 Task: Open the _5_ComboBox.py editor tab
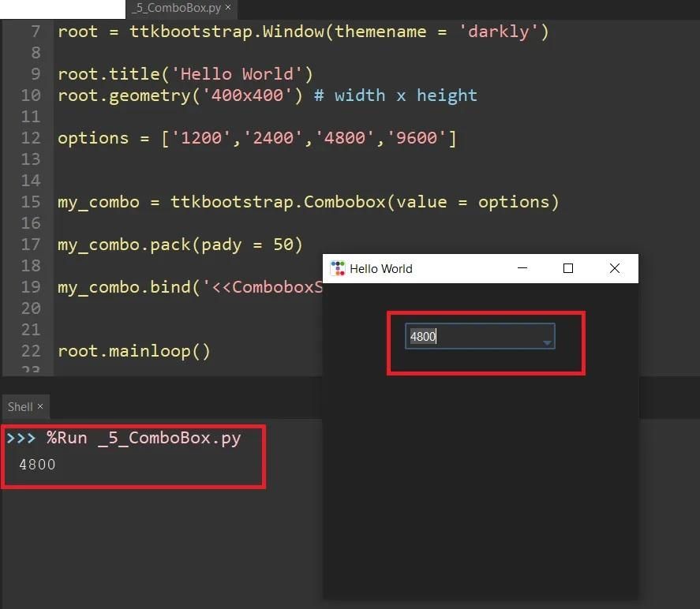click(x=176, y=8)
